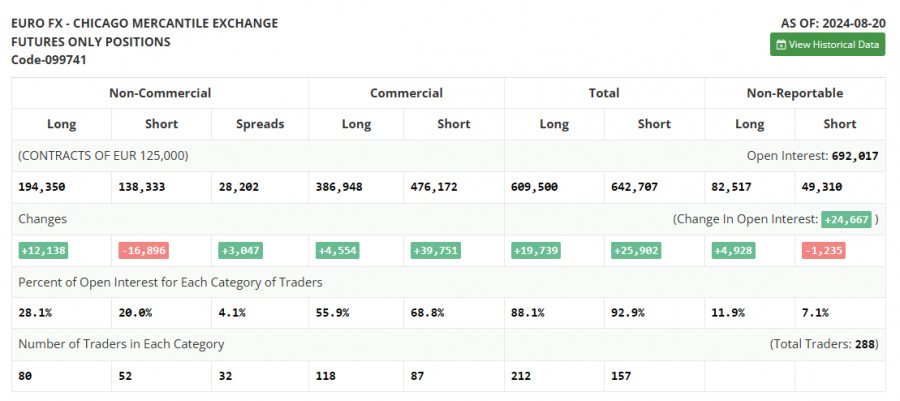The image size is (900, 401).
Task: Click the red -1,235 change badge
Action: click(x=823, y=250)
